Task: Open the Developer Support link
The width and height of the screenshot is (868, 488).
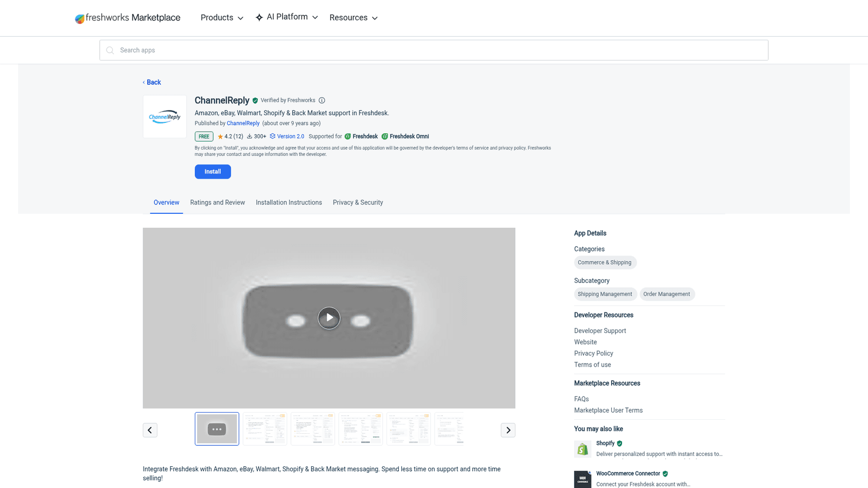Action: click(x=600, y=331)
